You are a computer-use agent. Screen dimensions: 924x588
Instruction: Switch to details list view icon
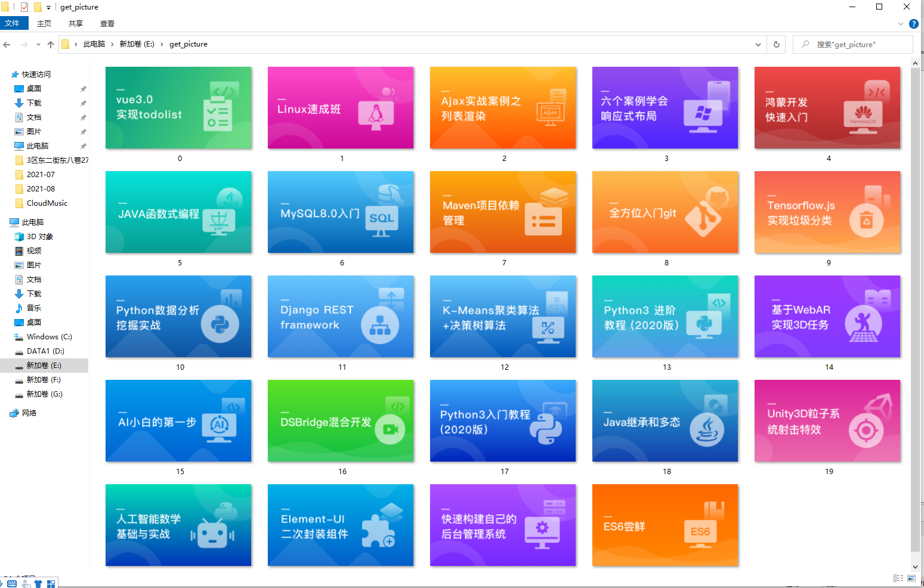click(898, 578)
